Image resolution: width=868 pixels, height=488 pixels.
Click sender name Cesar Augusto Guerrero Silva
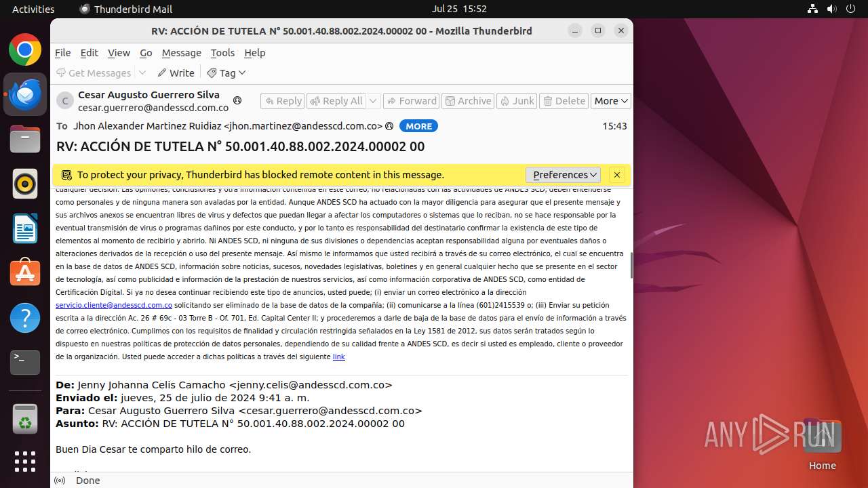click(149, 95)
